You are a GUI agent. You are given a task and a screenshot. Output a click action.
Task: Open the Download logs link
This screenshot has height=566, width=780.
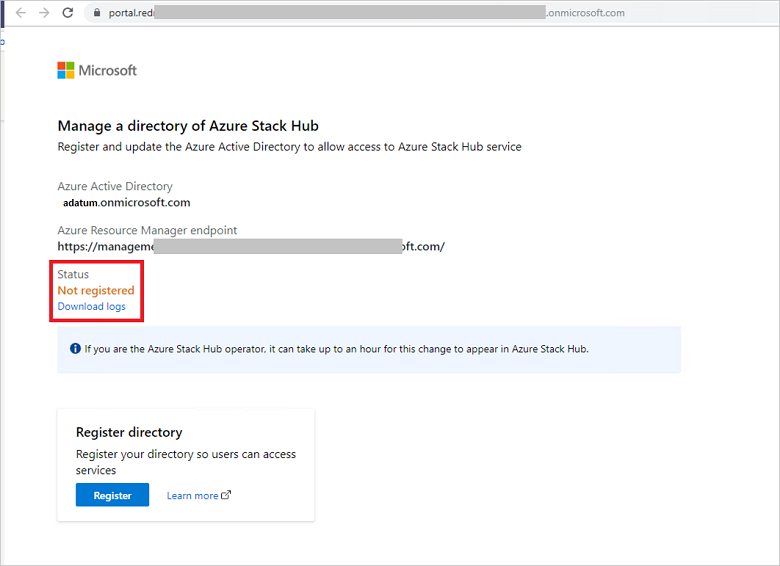click(92, 306)
